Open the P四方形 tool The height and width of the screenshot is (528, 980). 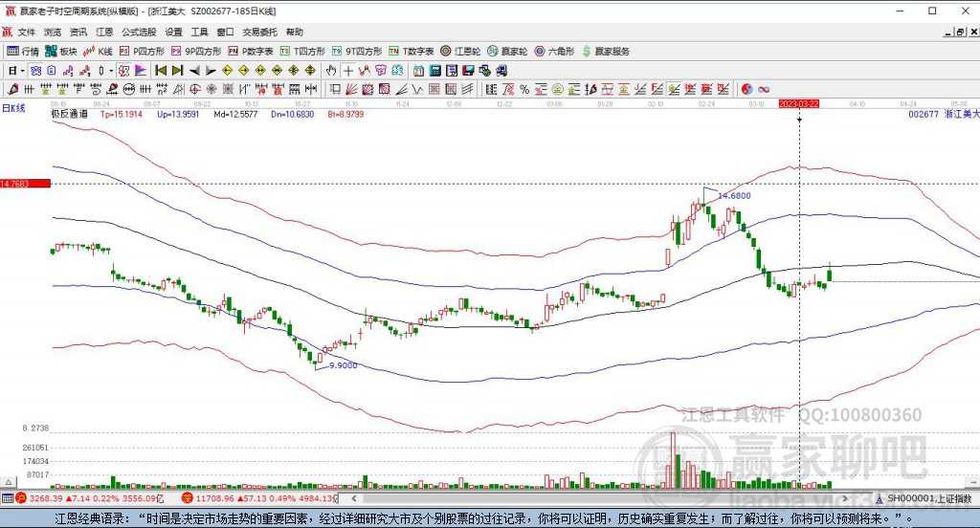[142, 52]
